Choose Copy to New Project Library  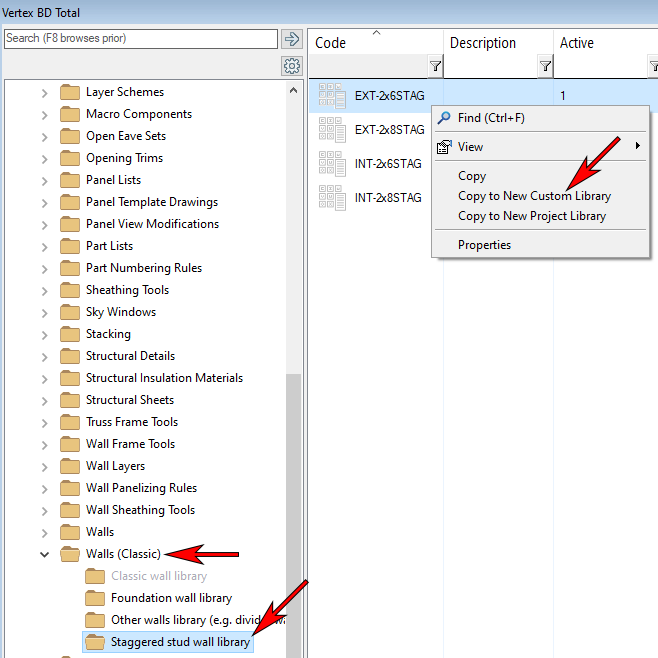(531, 216)
